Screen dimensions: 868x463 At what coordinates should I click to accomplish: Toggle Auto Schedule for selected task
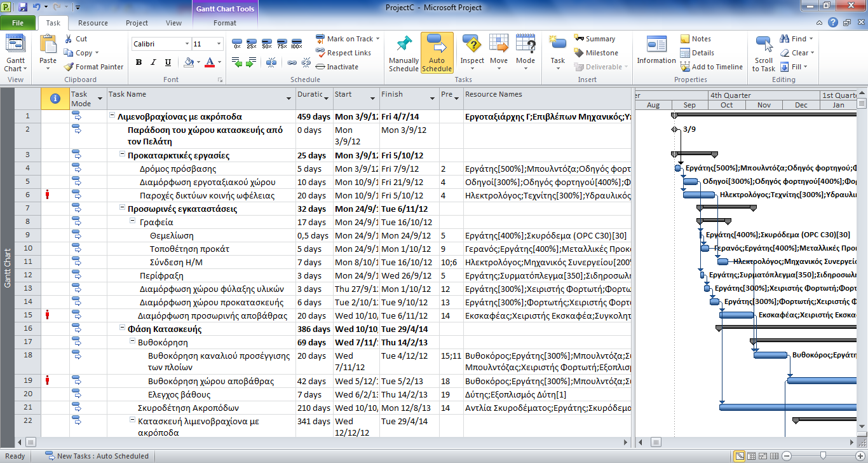pyautogui.click(x=437, y=53)
